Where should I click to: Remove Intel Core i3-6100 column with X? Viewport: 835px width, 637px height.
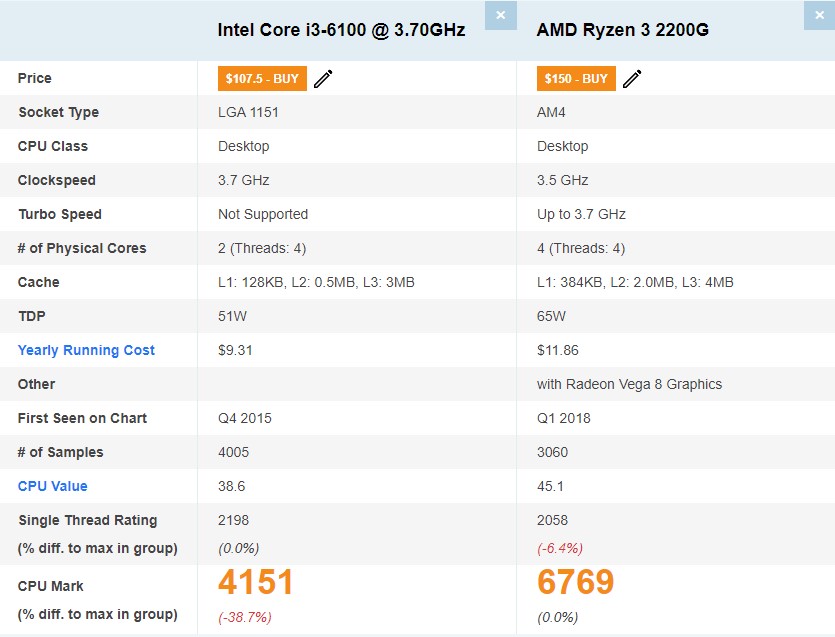[x=501, y=15]
